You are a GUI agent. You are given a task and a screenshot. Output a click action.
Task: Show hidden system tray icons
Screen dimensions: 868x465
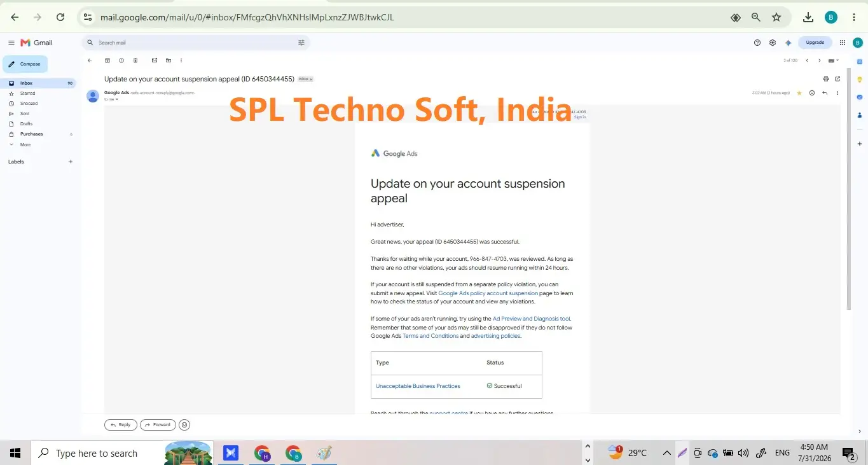point(666,453)
